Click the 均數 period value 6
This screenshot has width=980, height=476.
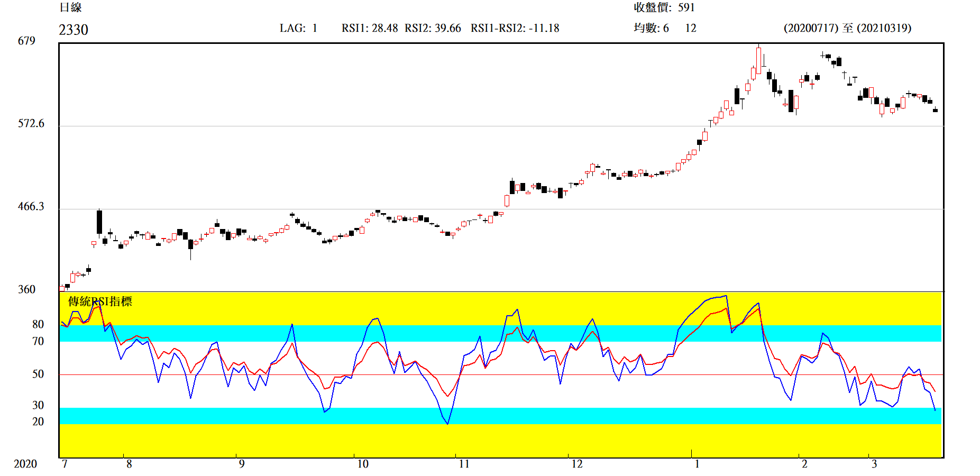(666, 28)
